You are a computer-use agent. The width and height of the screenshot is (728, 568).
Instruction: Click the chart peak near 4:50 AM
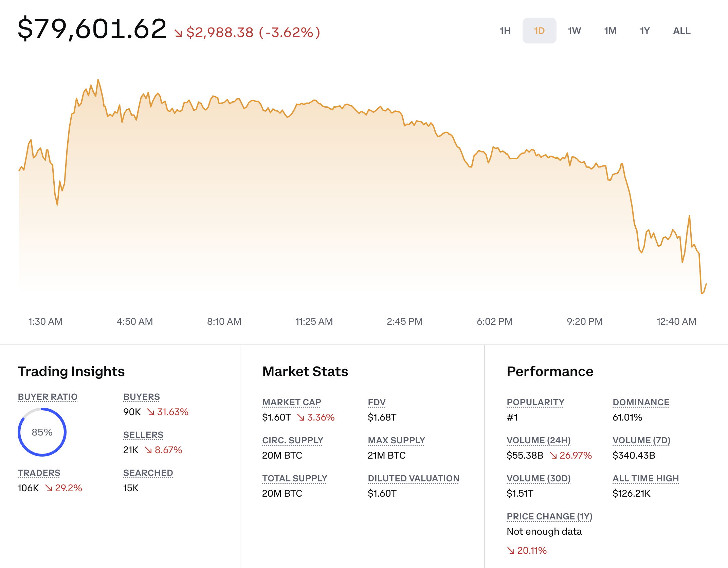click(98, 80)
